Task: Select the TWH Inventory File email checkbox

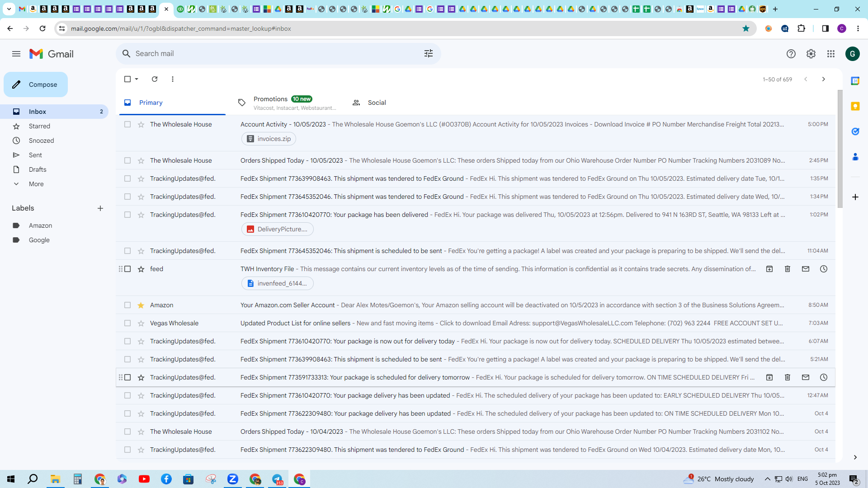Action: [x=127, y=269]
